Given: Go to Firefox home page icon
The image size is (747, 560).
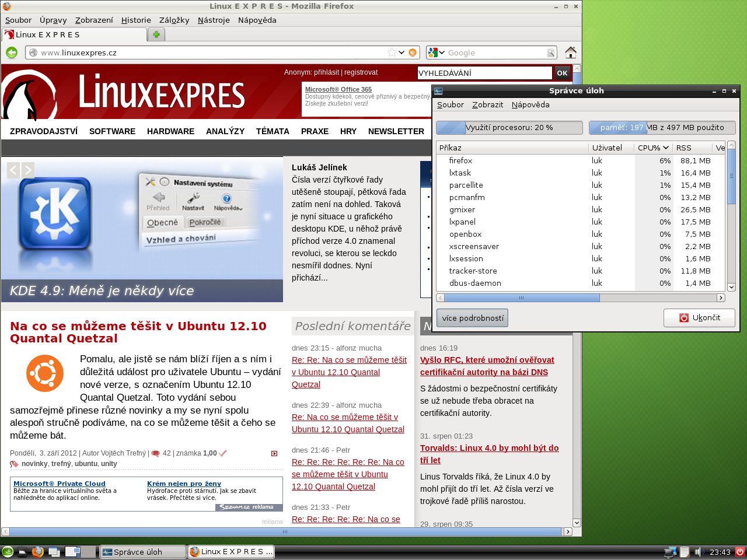Looking at the screenshot, I should 570,52.
